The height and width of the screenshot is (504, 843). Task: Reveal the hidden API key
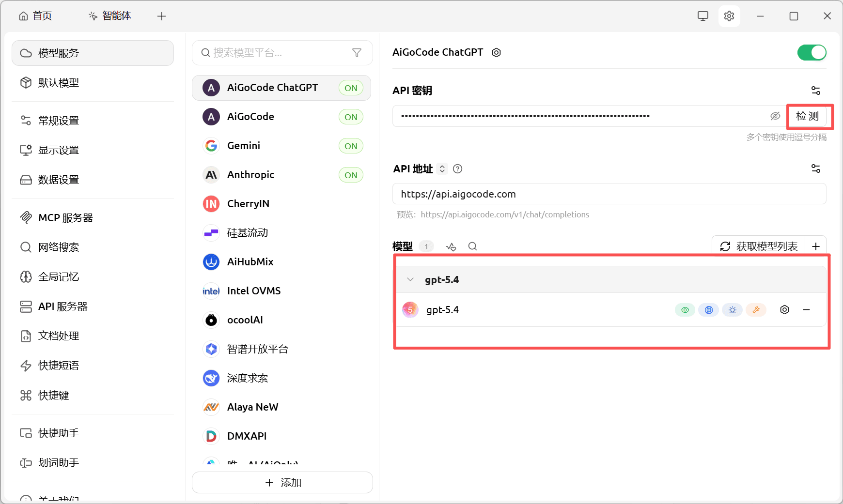click(775, 116)
